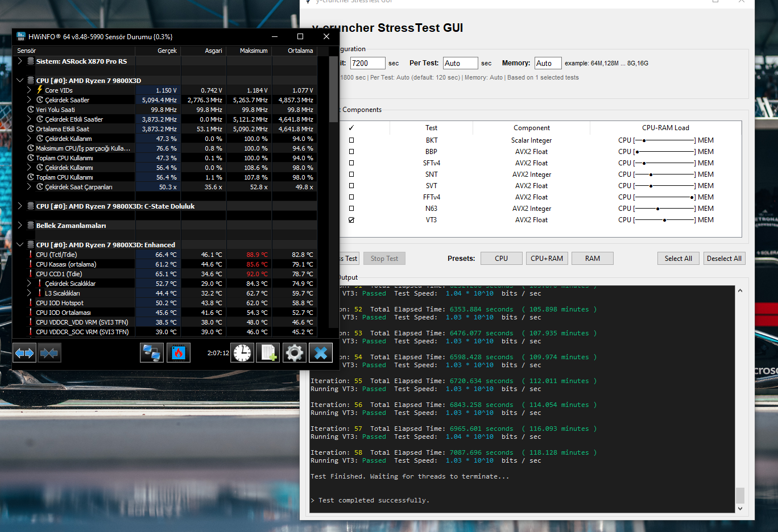Click the CPU+RAM preset button
The width and height of the screenshot is (778, 532).
pos(547,259)
